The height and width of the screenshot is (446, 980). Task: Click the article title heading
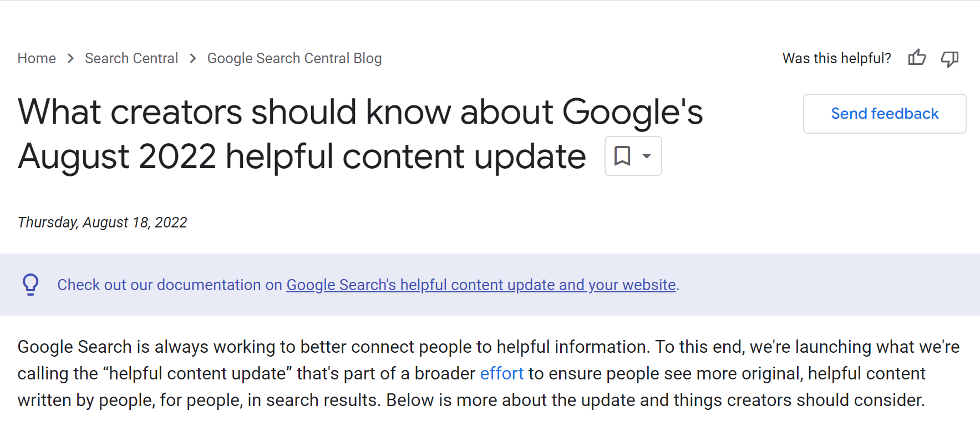coord(360,134)
